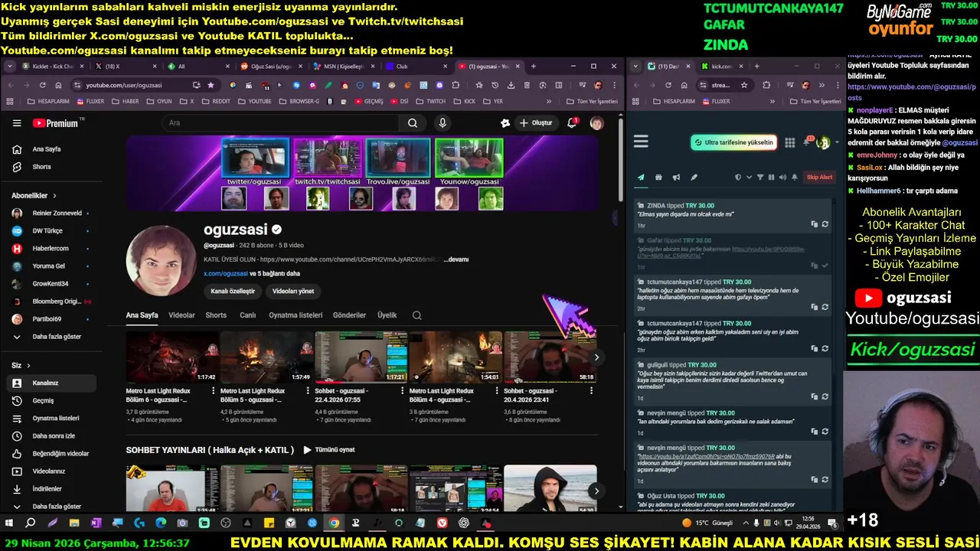Switch to the Canlı channel tab
Screen dimensions: 980x551
(x=248, y=315)
